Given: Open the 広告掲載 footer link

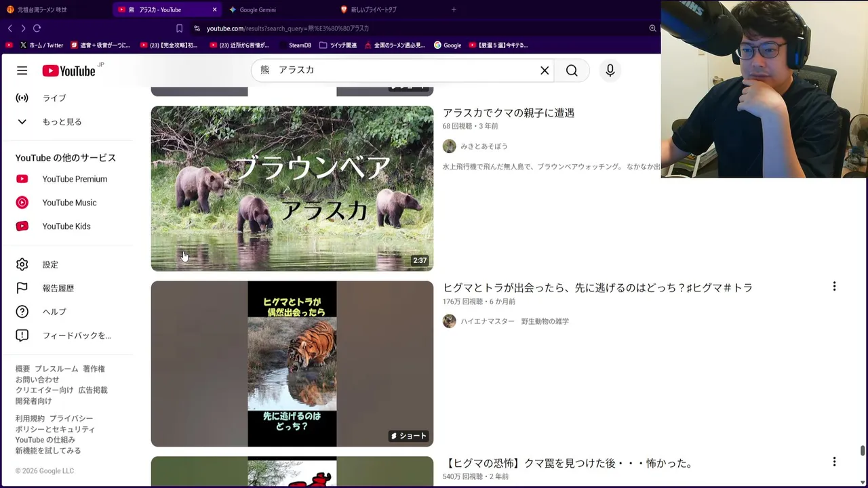Looking at the screenshot, I should (93, 390).
